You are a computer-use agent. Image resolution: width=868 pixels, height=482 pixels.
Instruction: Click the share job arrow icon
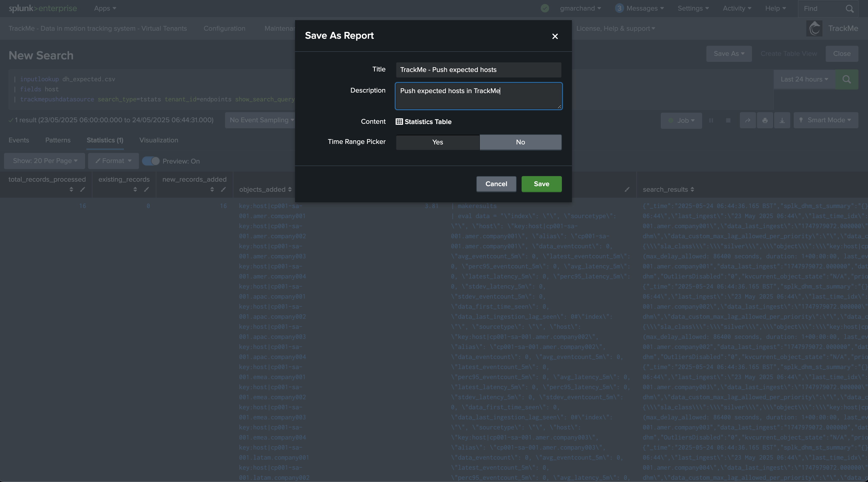coord(747,120)
